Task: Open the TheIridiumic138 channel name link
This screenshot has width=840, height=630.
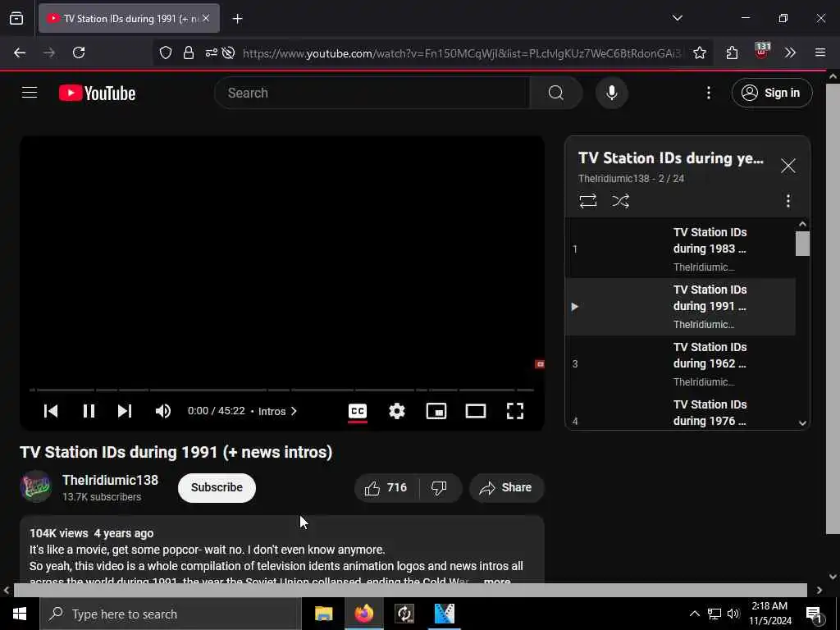Action: click(x=110, y=480)
